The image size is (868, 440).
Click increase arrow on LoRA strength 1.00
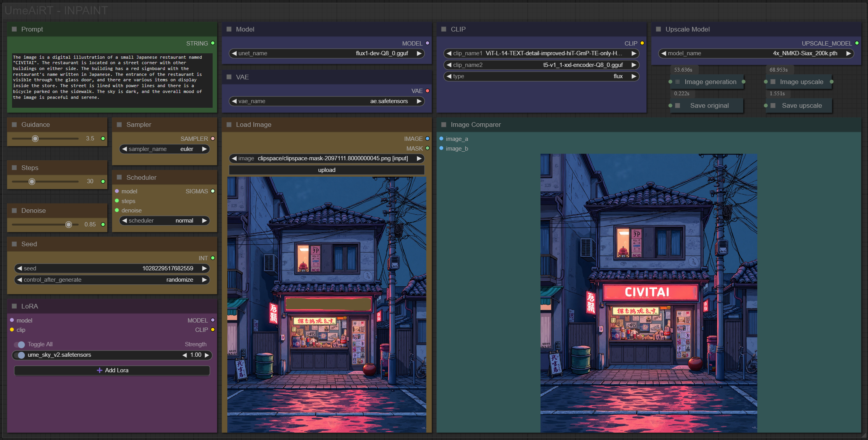click(x=207, y=355)
